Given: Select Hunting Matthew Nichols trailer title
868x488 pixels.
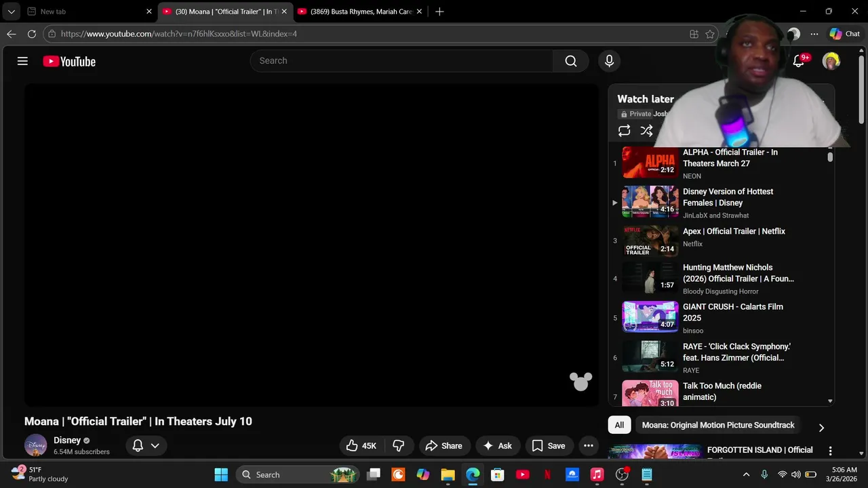Looking at the screenshot, I should click(x=738, y=273).
